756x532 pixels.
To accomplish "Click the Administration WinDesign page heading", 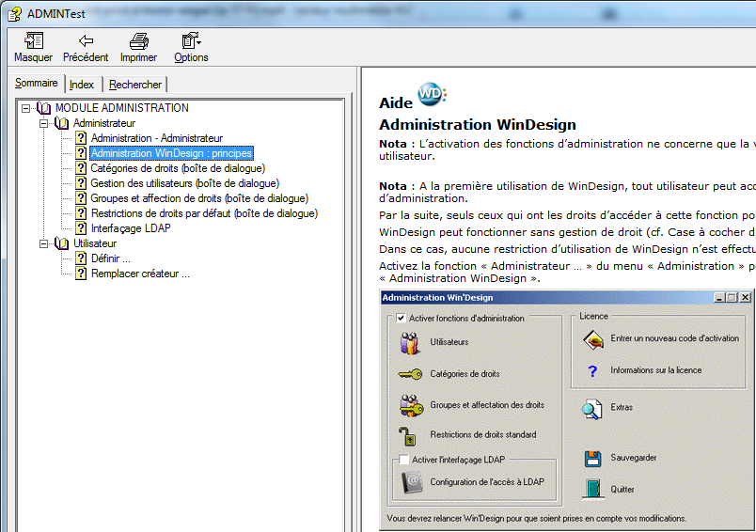I will tap(478, 124).
